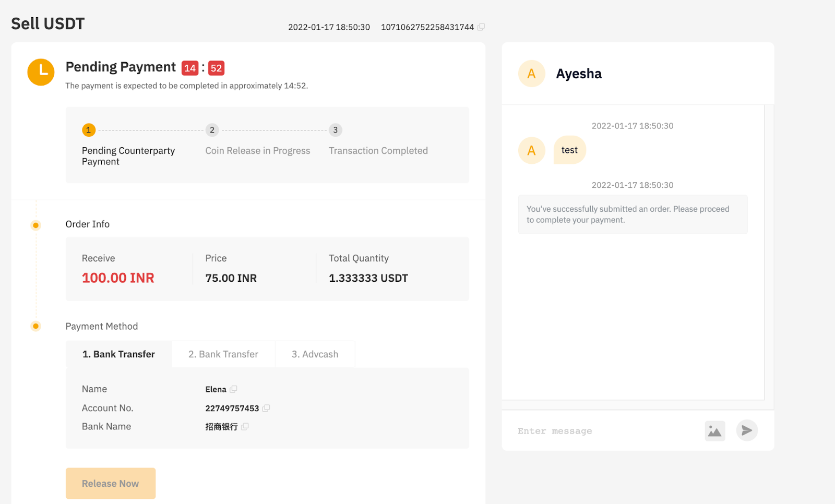Switch to the 2. Bank Transfer tab
835x504 pixels.
point(223,354)
